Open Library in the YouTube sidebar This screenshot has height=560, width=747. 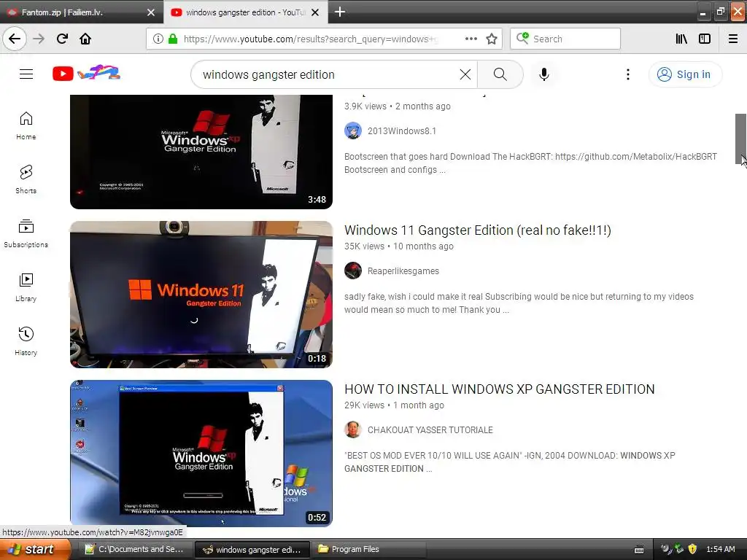tap(26, 287)
